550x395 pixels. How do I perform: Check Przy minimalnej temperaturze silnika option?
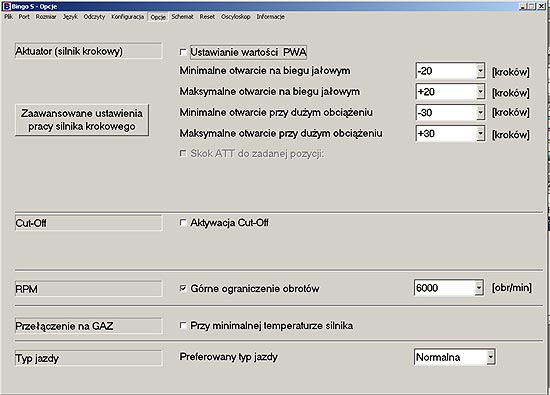click(x=183, y=325)
